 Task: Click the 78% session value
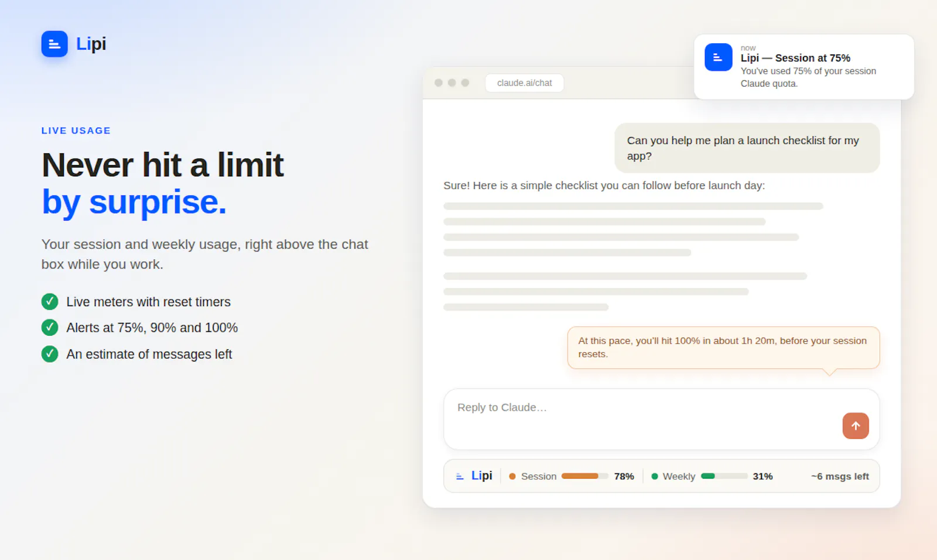click(624, 476)
